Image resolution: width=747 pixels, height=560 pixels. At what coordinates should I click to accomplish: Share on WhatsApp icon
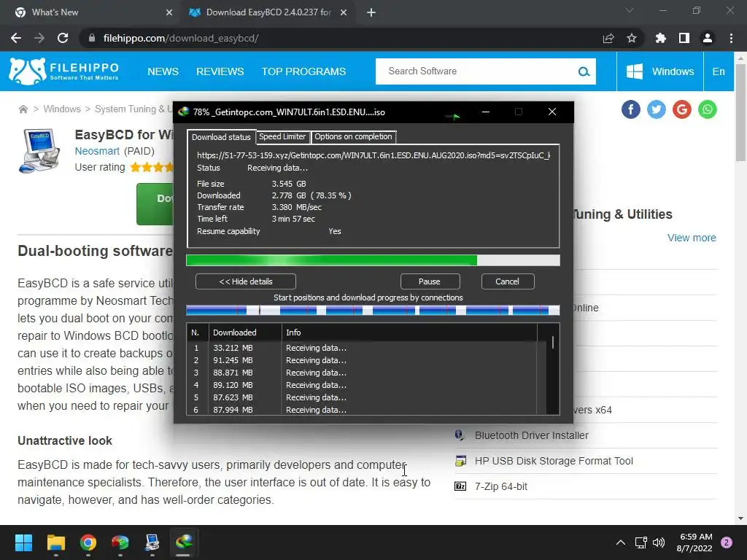[708, 109]
